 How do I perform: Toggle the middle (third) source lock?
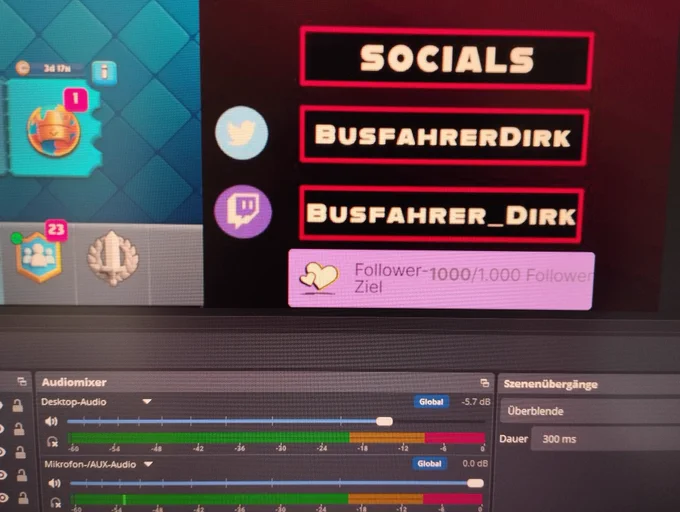pos(20,452)
